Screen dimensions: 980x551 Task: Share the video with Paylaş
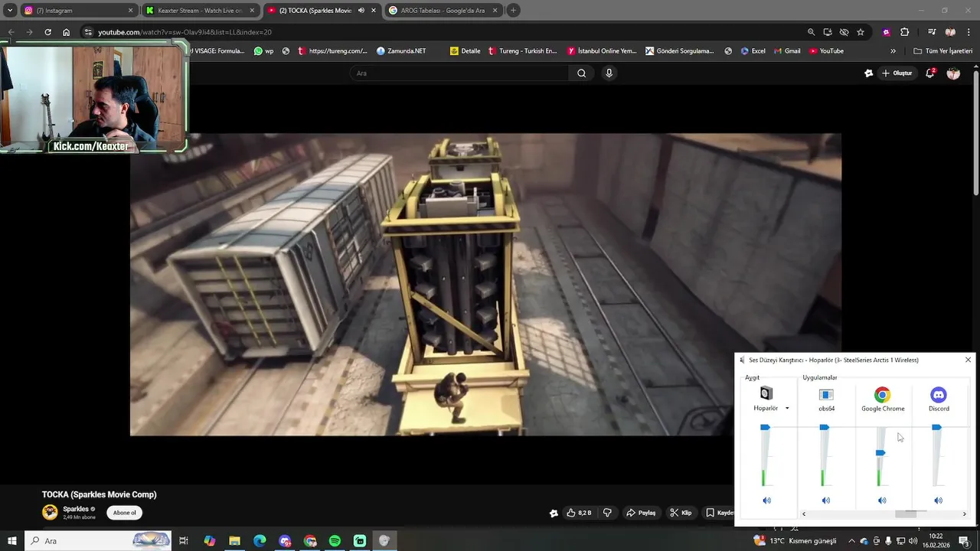click(x=641, y=513)
